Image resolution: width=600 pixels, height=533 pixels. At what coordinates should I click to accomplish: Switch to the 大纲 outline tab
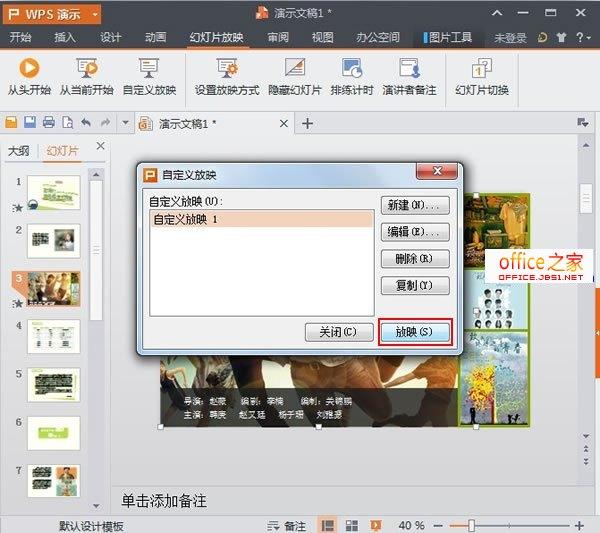coord(18,151)
